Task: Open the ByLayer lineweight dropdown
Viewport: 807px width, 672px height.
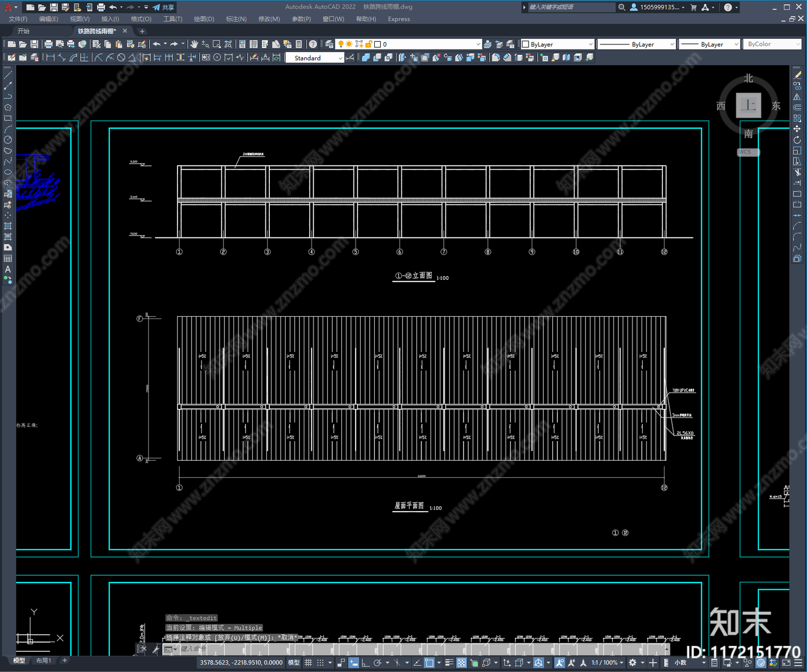Action: coord(709,44)
